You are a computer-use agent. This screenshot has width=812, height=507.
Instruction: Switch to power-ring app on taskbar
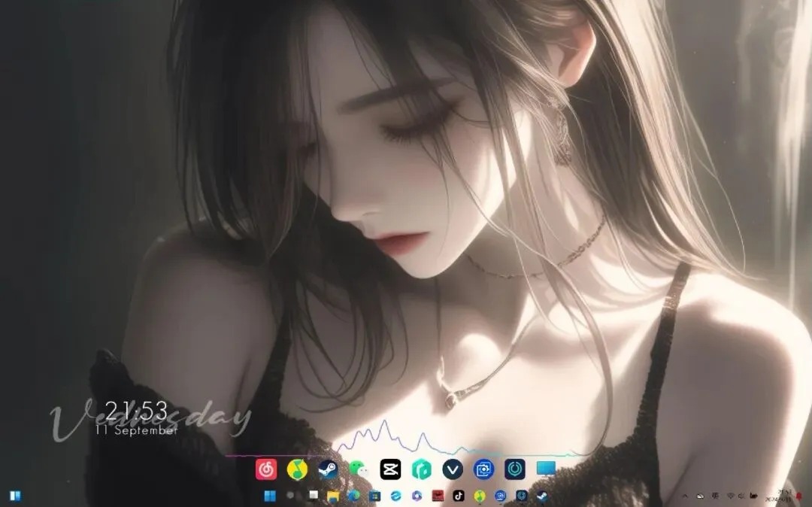pos(522,496)
